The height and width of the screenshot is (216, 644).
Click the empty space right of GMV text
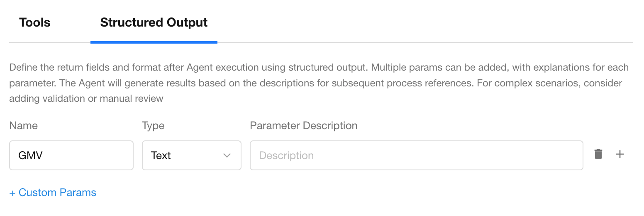coord(91,155)
